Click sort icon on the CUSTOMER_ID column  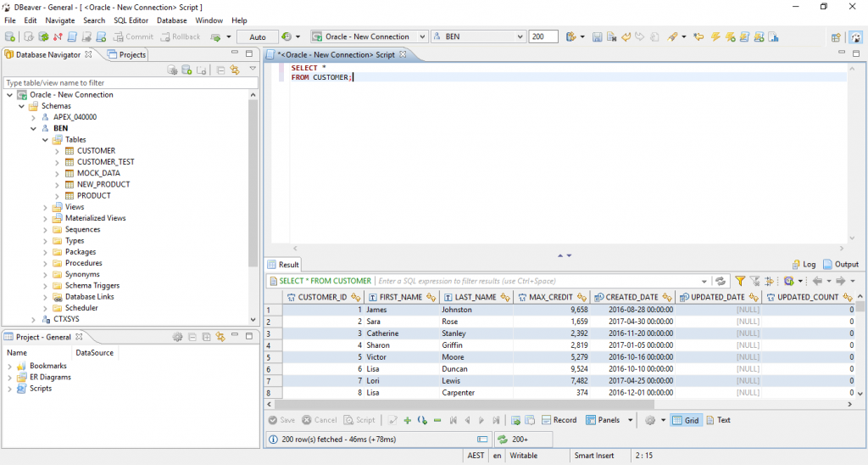click(x=358, y=297)
